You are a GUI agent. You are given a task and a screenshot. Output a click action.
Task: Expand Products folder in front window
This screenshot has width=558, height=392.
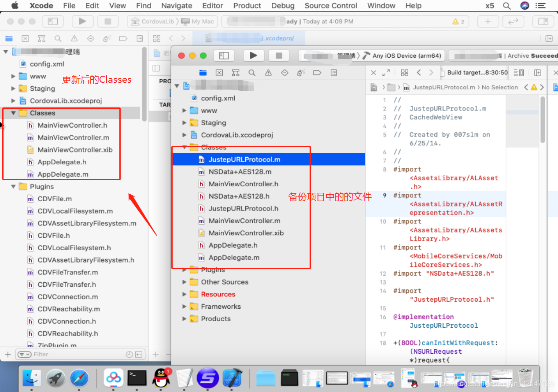click(185, 319)
